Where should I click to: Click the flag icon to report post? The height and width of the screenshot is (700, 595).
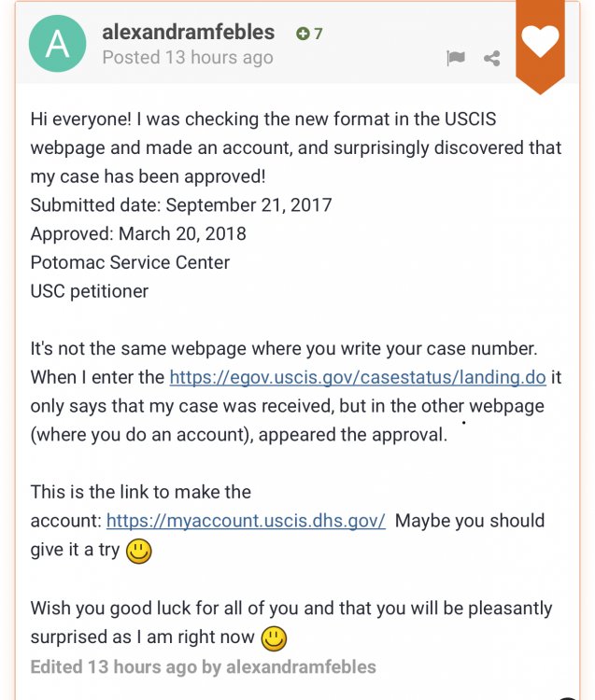click(x=455, y=58)
